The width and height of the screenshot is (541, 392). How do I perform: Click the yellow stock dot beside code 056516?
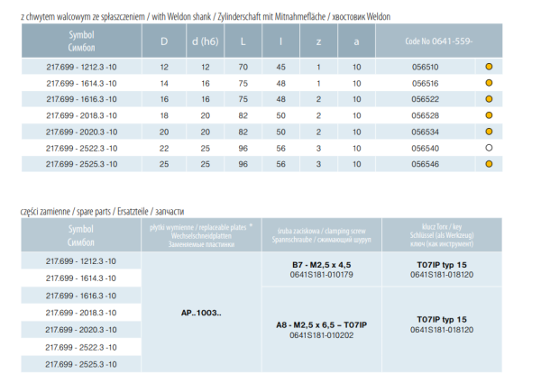(x=489, y=83)
